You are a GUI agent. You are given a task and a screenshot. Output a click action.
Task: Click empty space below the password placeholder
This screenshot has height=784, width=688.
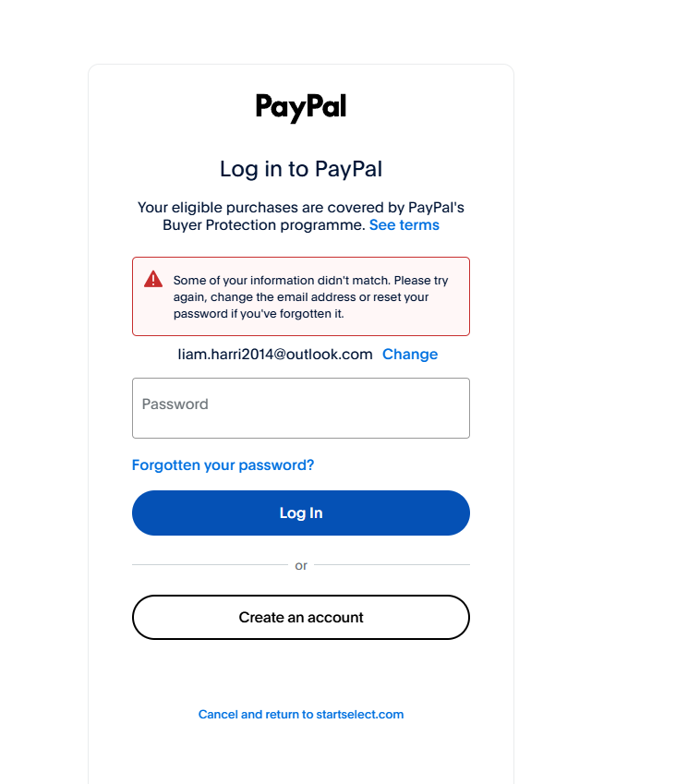point(301,425)
